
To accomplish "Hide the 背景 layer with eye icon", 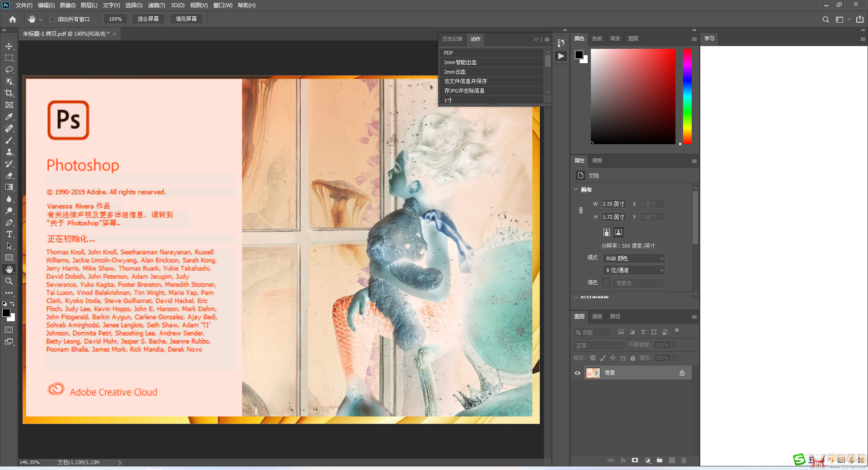I will 577,373.
